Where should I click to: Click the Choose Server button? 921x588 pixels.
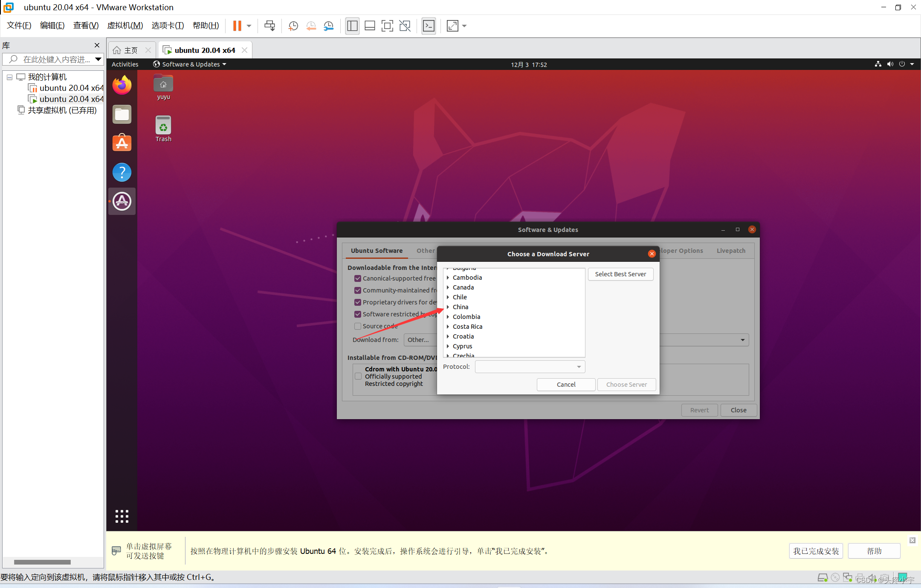626,385
